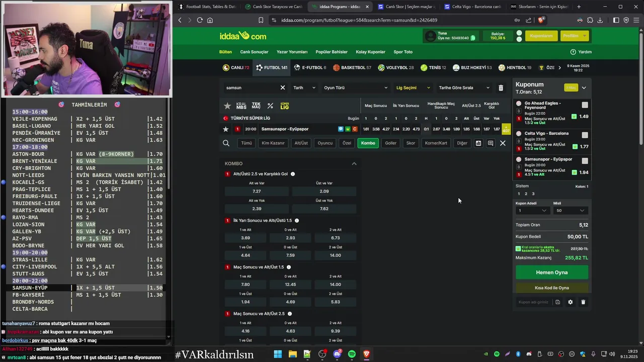Remove Samsunspor - Eyüpspor from coupon
644x362 pixels.
click(x=519, y=159)
